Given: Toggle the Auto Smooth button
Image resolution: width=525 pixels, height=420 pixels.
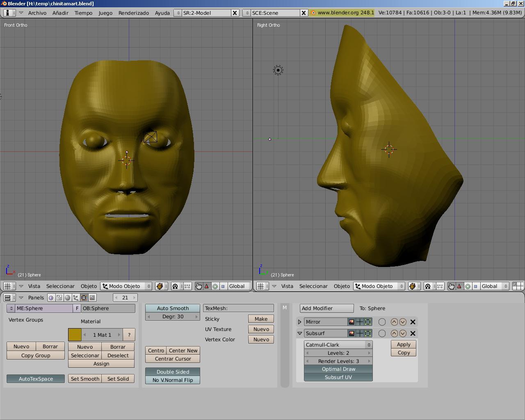Looking at the screenshot, I should pos(173,308).
